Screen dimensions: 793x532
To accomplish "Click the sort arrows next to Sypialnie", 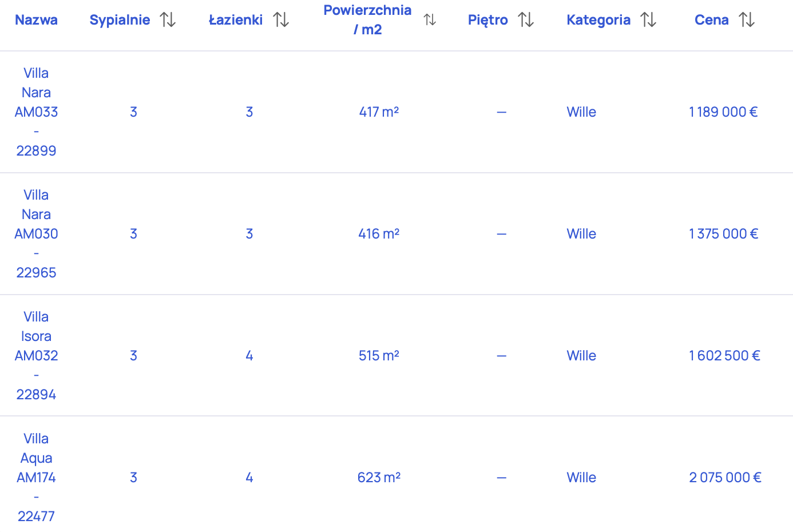I will [168, 20].
